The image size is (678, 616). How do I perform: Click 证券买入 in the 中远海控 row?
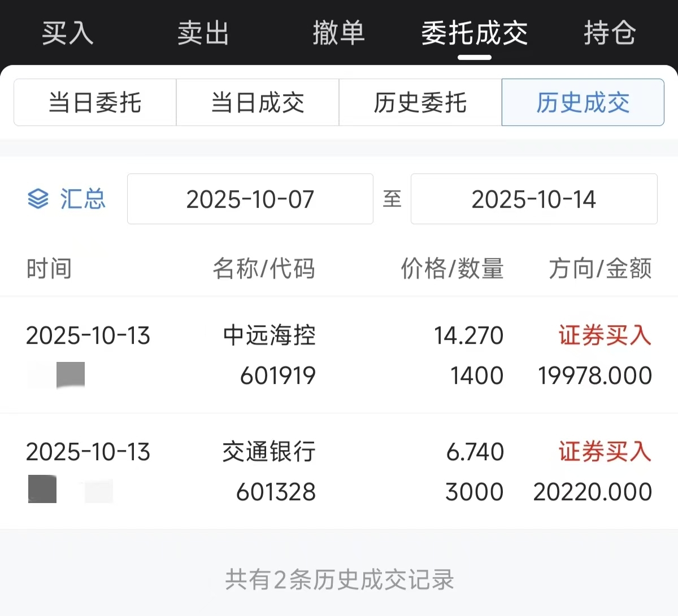point(605,335)
